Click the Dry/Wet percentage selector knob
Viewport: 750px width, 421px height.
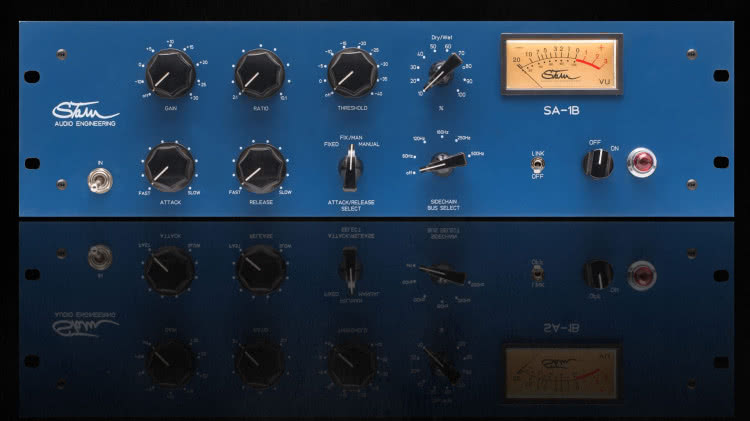[x=443, y=71]
